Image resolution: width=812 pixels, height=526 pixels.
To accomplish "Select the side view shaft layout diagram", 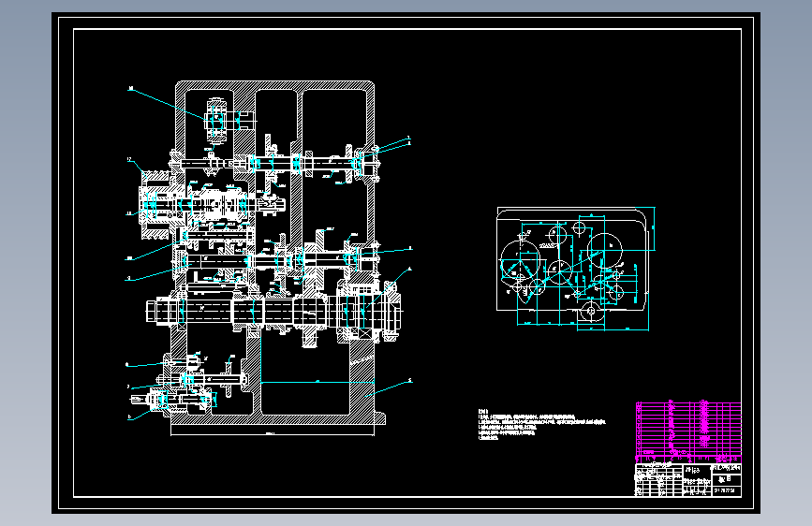I will point(575,269).
